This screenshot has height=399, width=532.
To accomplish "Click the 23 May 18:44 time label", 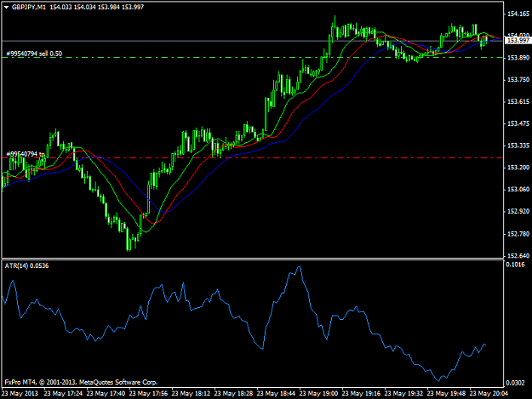I will pyautogui.click(x=276, y=393).
